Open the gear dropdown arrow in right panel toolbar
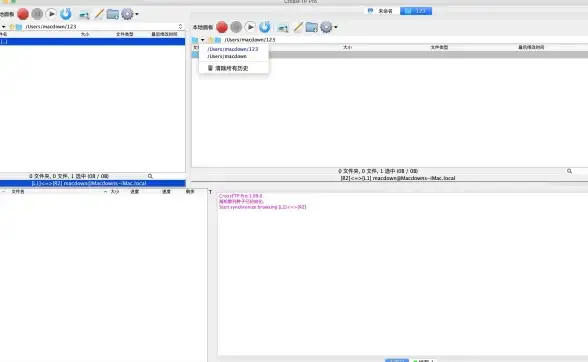Image resolution: width=588 pixels, height=362 pixels. 336,27
